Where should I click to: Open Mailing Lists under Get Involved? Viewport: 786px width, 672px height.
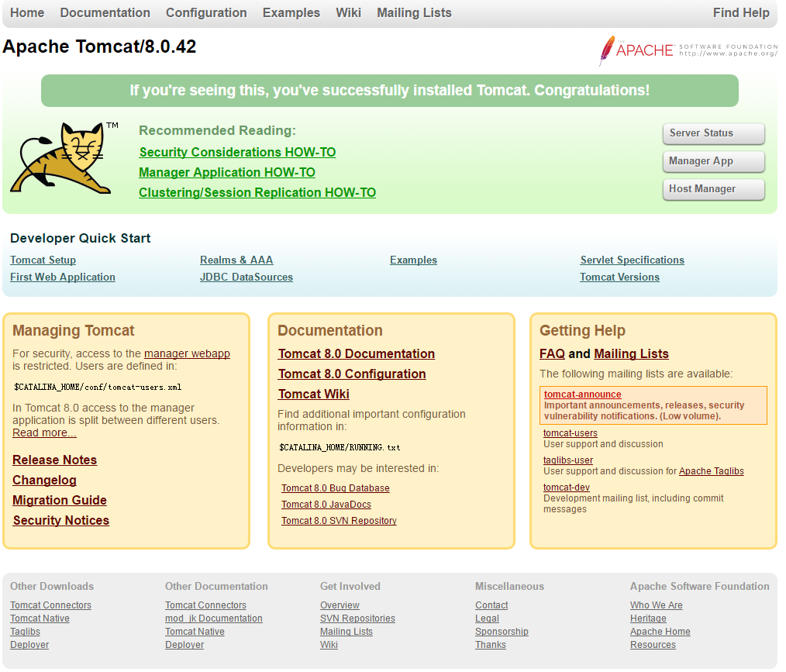pyautogui.click(x=346, y=632)
